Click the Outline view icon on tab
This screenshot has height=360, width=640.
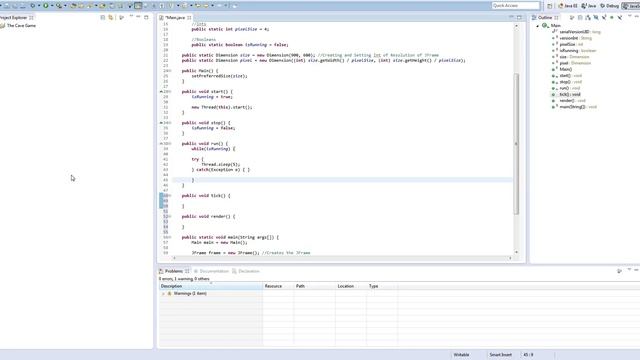pos(534,18)
